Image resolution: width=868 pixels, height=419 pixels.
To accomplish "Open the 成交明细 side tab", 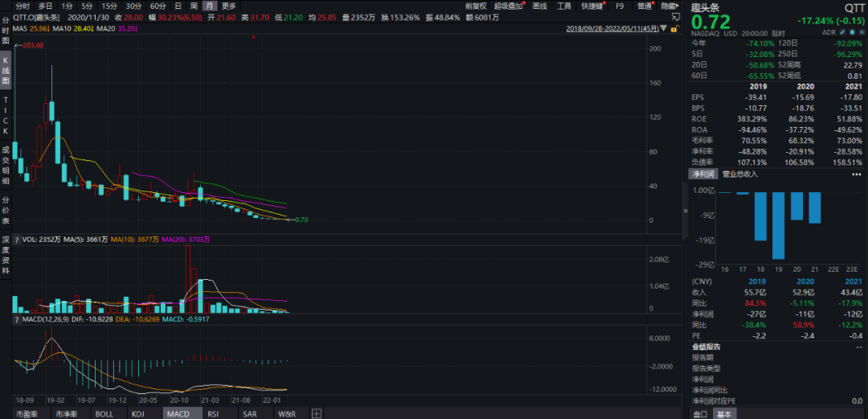I will click(x=6, y=165).
